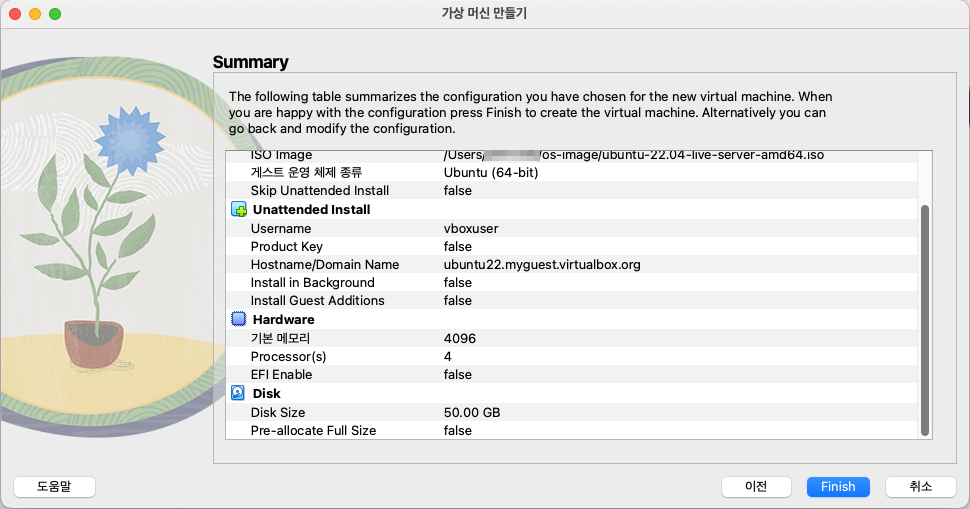970x509 pixels.
Task: Click the 50.00 GB value
Action: pos(472,413)
